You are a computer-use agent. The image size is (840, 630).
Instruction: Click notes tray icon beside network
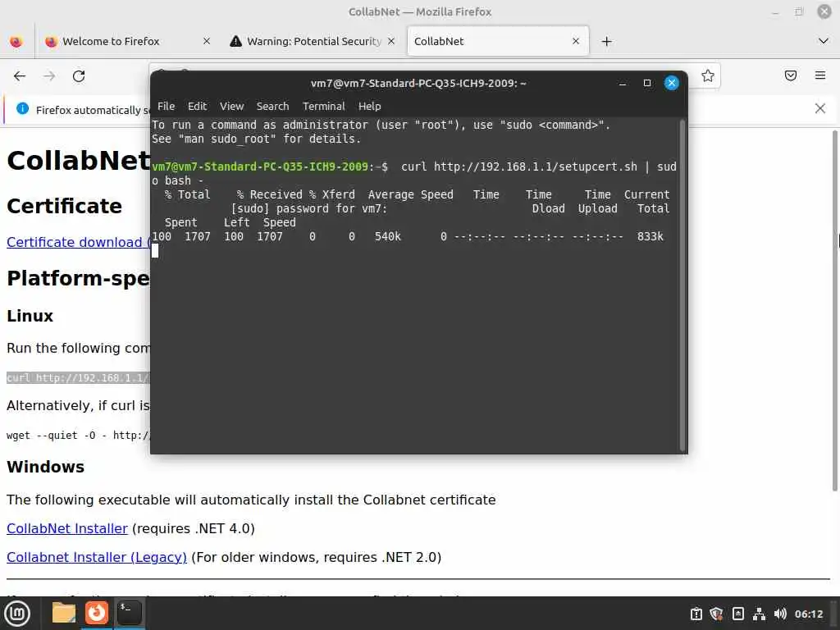point(737,614)
